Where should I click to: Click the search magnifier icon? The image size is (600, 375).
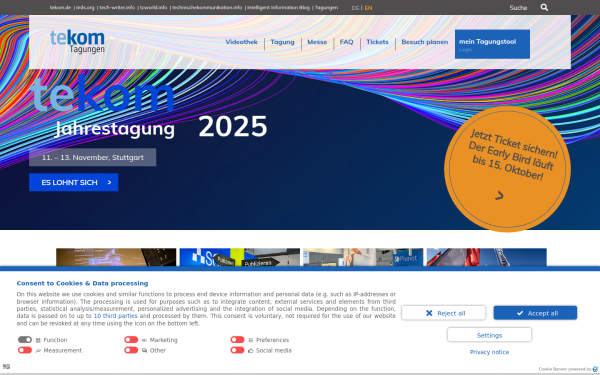[x=544, y=8]
